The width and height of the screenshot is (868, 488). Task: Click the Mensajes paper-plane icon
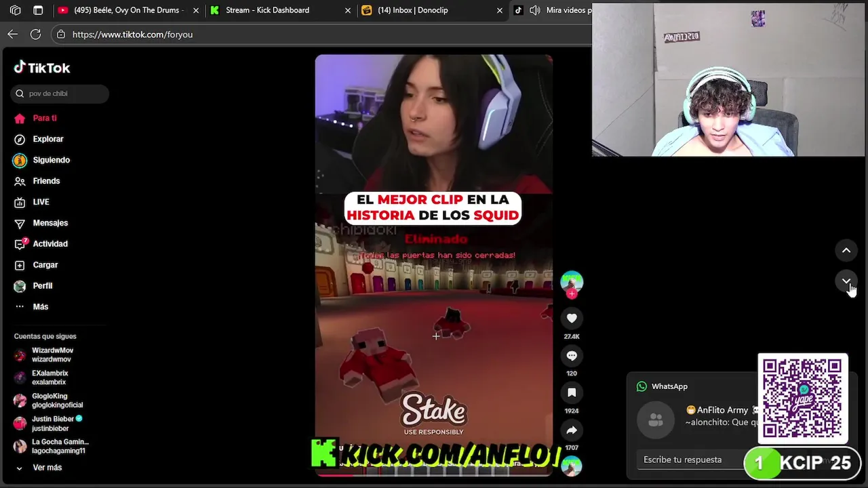point(20,223)
